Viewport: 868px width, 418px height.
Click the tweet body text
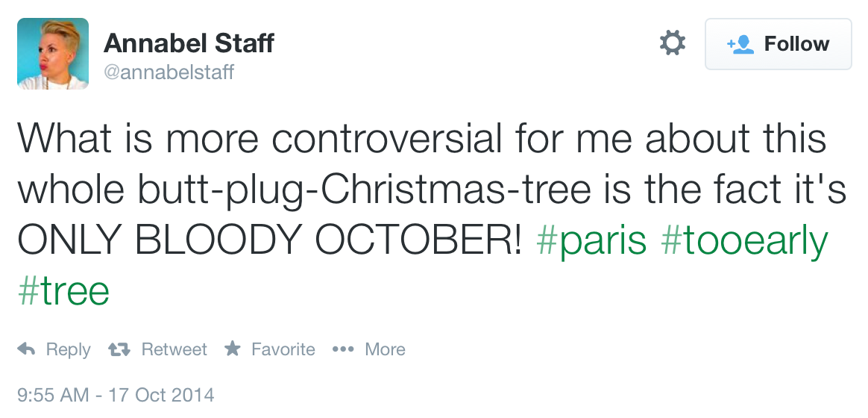coord(418,190)
